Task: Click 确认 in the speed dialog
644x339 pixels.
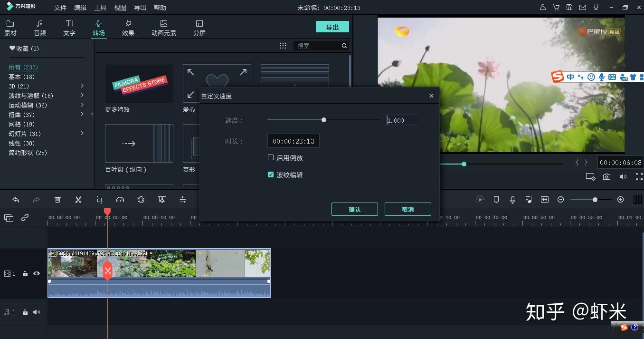Action: [x=355, y=209]
